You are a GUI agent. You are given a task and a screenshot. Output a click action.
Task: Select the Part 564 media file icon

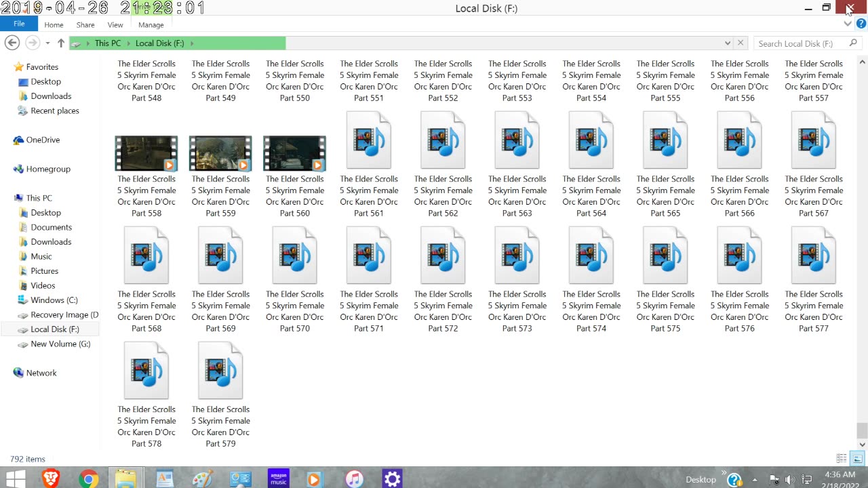point(591,140)
